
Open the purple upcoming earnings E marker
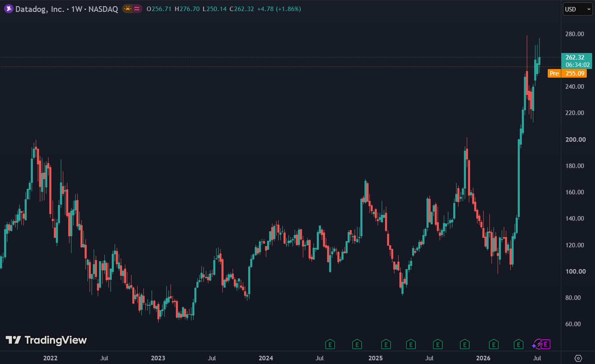pyautogui.click(x=545, y=344)
